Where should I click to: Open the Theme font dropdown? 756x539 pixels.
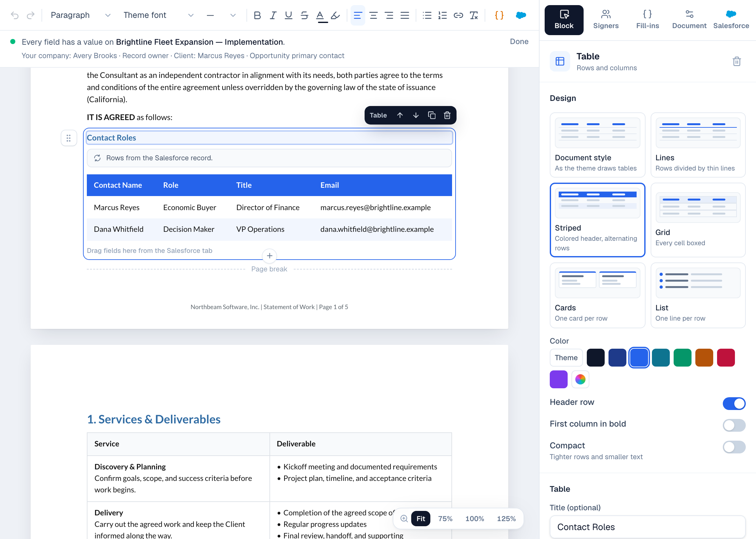click(x=158, y=15)
